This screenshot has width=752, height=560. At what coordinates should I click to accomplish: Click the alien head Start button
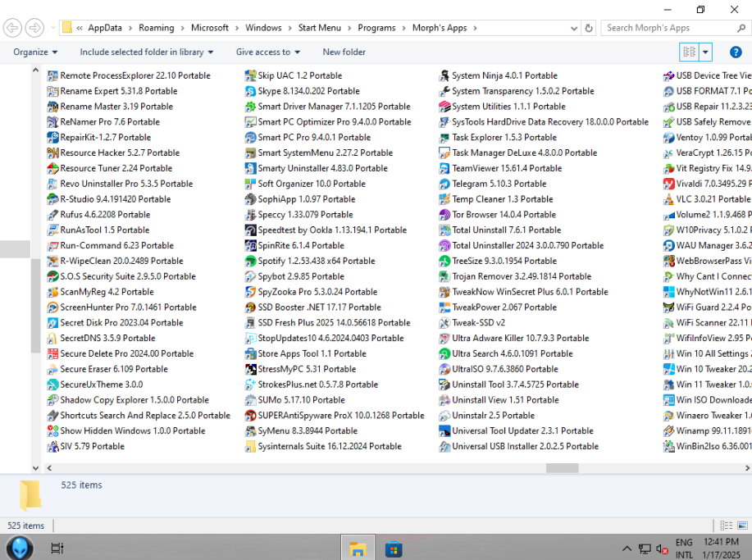point(20,548)
